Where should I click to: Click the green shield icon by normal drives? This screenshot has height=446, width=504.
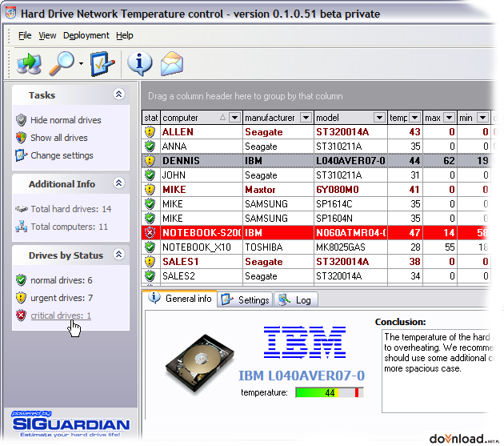[x=22, y=280]
